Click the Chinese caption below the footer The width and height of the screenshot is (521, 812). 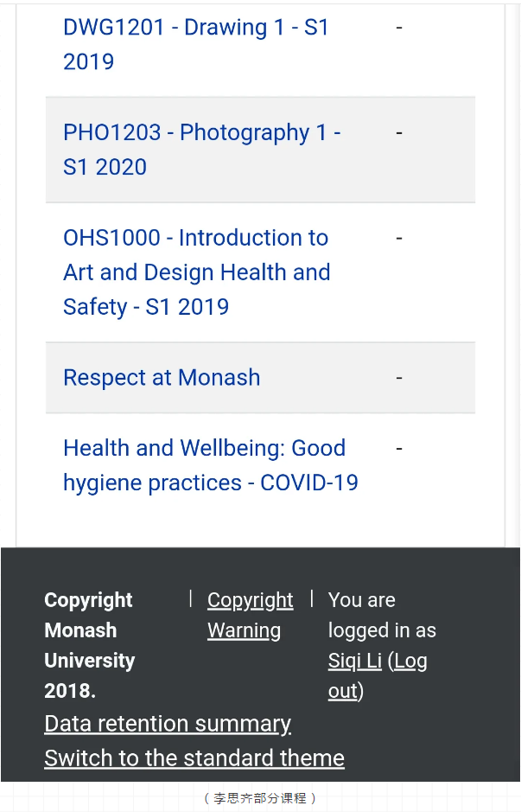point(260,798)
